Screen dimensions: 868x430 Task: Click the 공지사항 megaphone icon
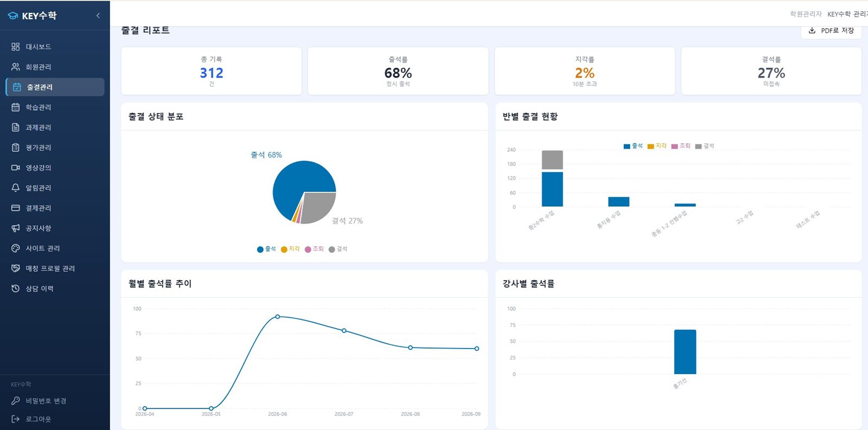[x=16, y=228]
